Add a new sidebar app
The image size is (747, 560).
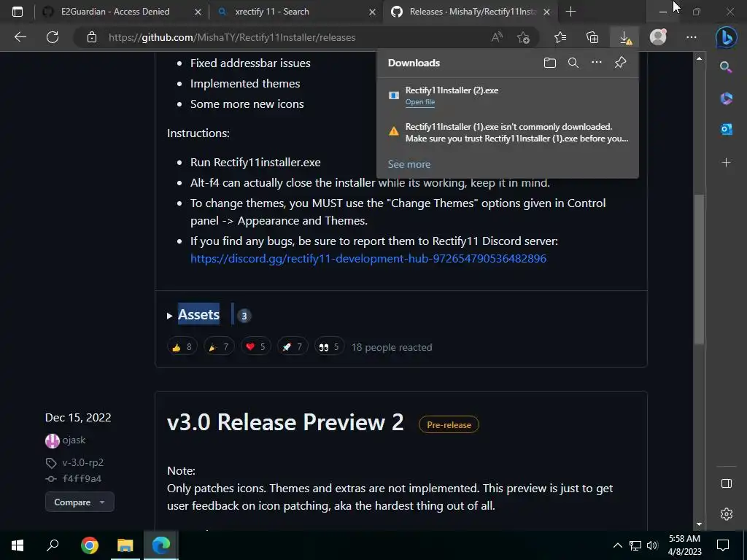point(726,163)
